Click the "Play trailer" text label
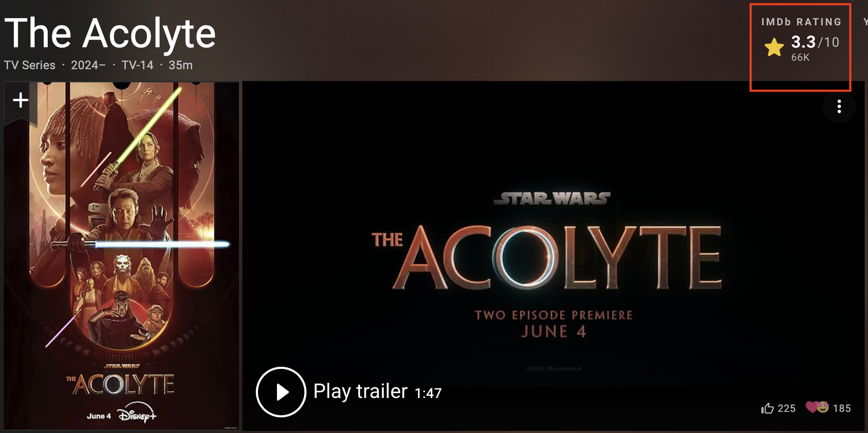Image resolution: width=868 pixels, height=433 pixels. pos(361,391)
